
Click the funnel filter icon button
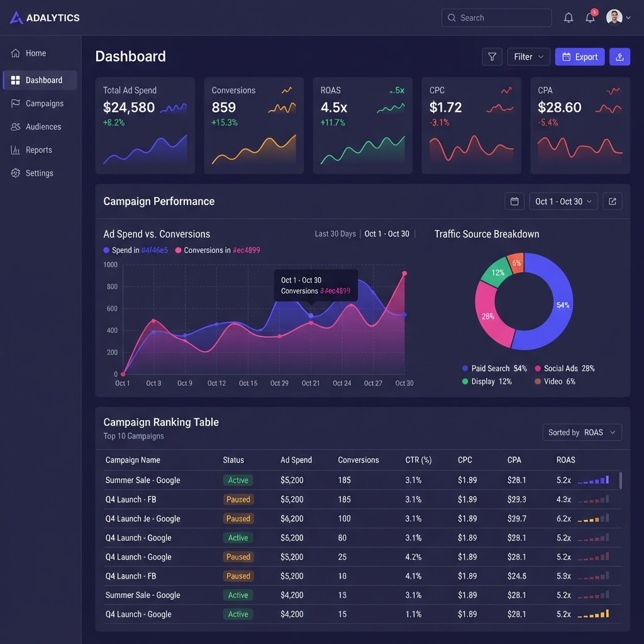click(492, 57)
